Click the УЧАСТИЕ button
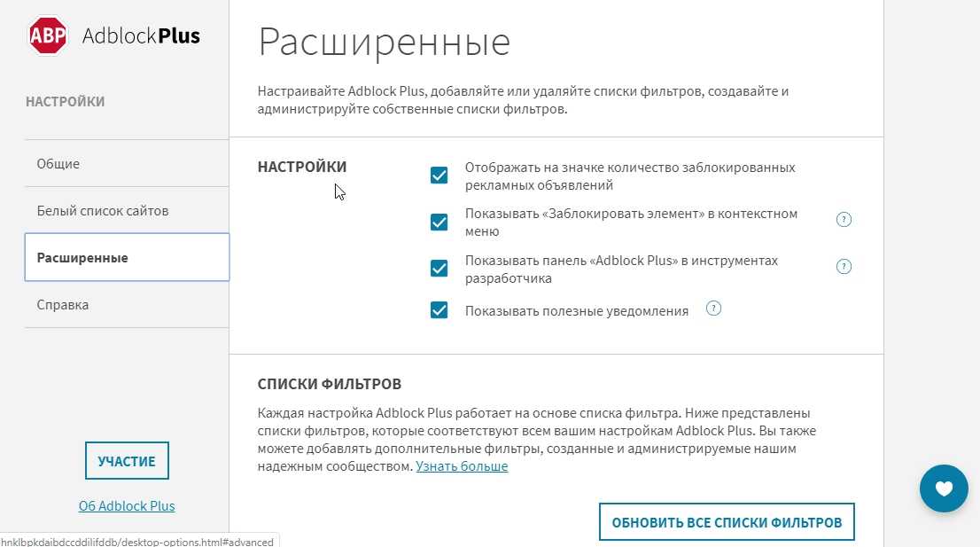980x547 pixels. pyautogui.click(x=127, y=461)
